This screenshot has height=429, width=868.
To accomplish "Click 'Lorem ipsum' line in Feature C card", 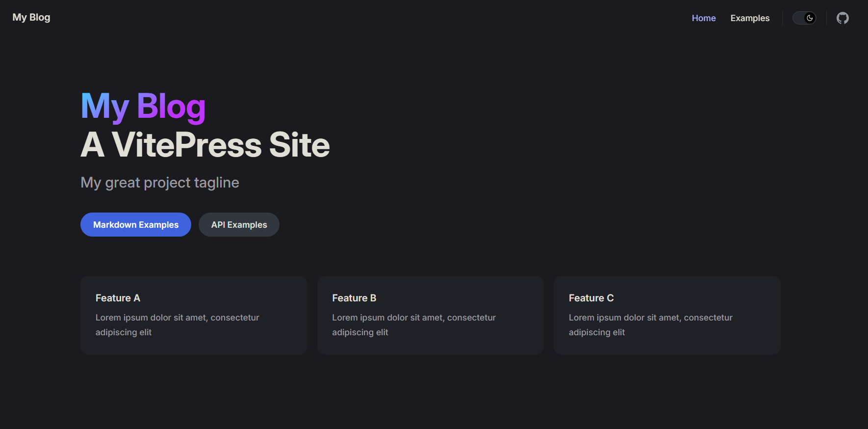I will click(x=650, y=318).
